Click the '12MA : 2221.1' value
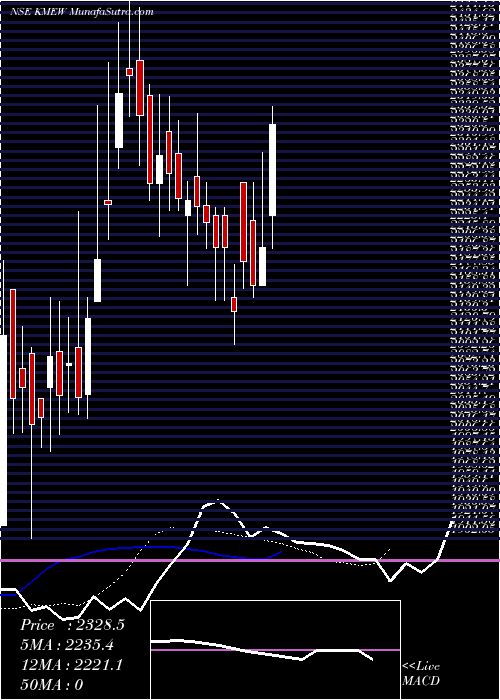Image resolution: width=500 pixels, height=700 pixels. pos(71,665)
